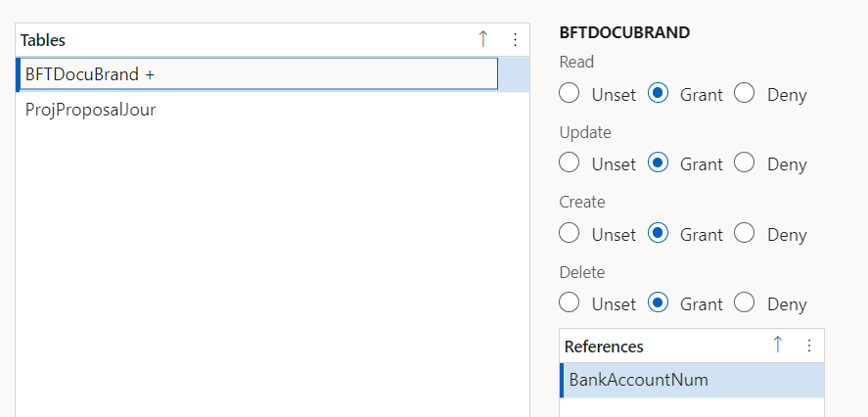Click the Tables column header

coord(43,40)
